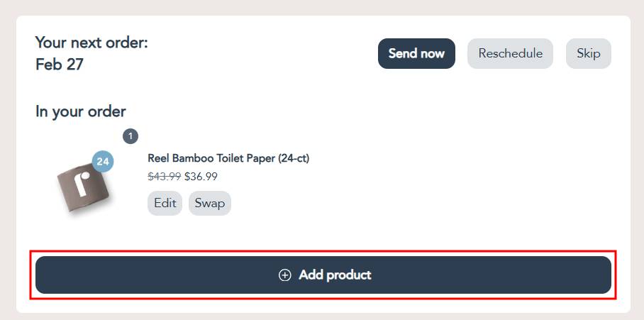
Task: Swap the toilet paper product
Action: click(x=209, y=203)
